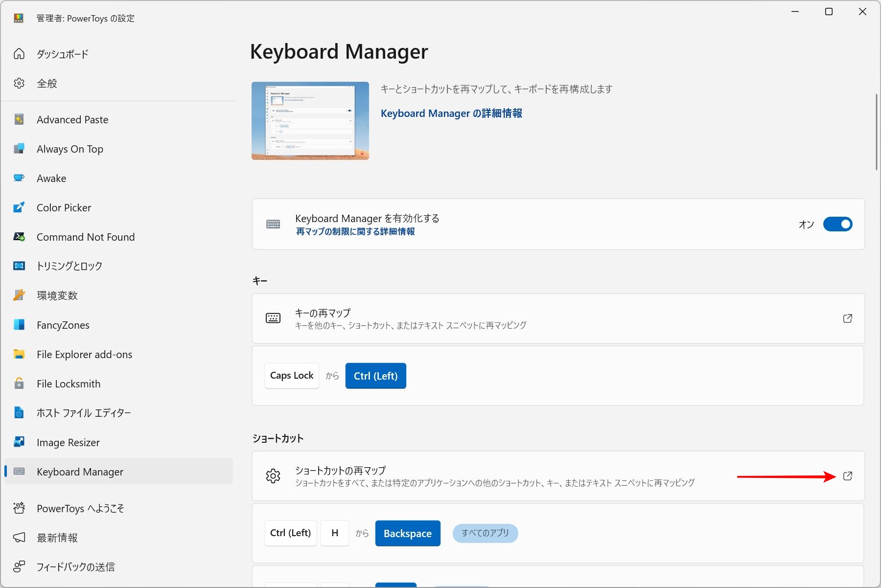Click the ショートカットの再マップ card

(558, 476)
